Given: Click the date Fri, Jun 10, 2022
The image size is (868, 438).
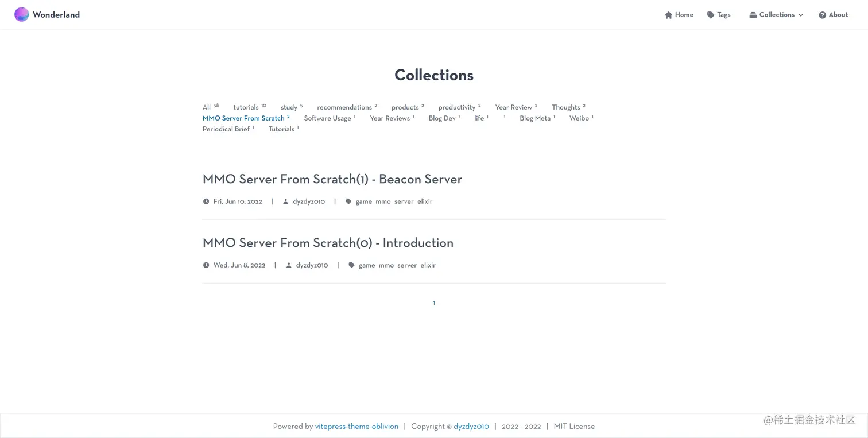Looking at the screenshot, I should (x=238, y=201).
